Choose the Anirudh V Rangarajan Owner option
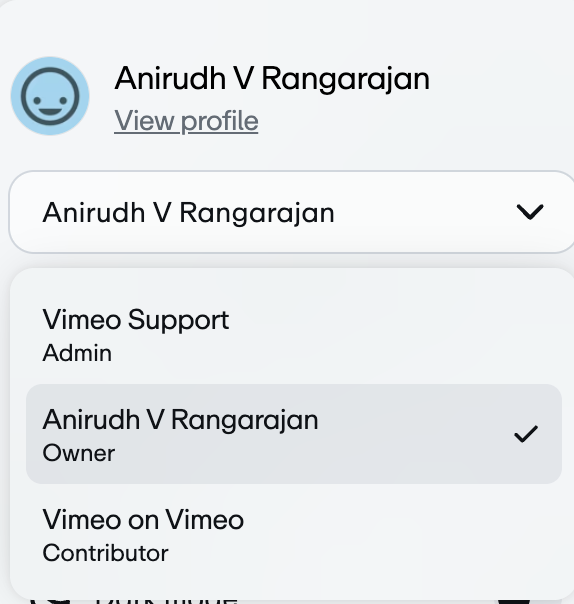The image size is (574, 604). (x=294, y=434)
